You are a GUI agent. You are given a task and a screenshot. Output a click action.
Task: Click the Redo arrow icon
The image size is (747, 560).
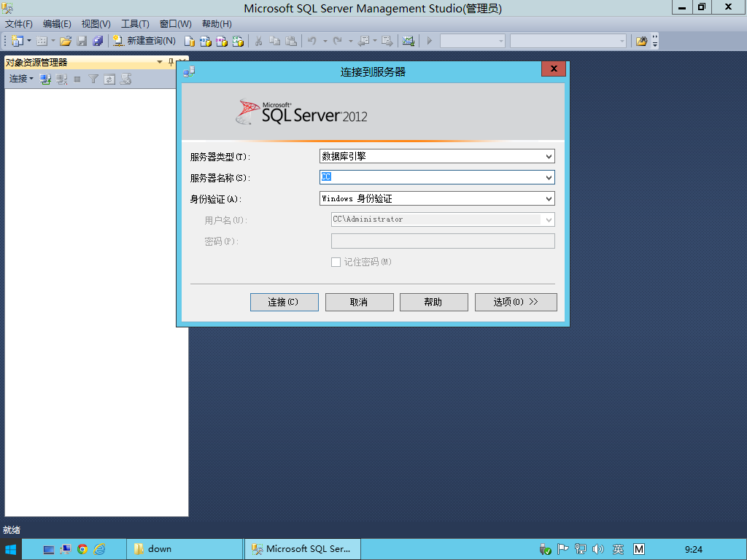click(x=337, y=41)
